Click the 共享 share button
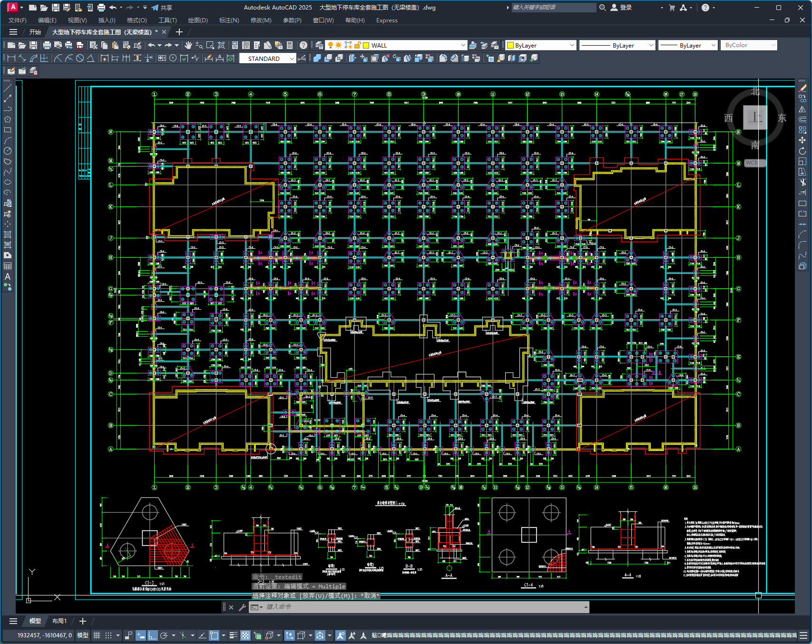 click(162, 8)
